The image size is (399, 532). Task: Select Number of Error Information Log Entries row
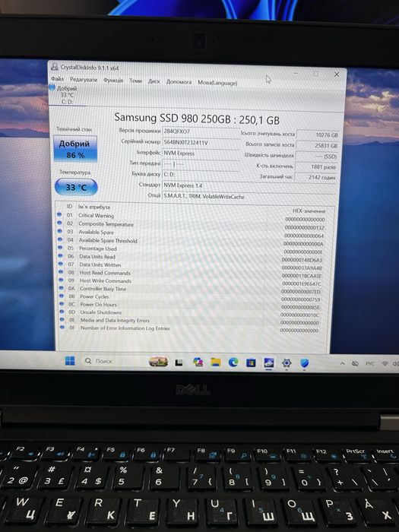193,328
